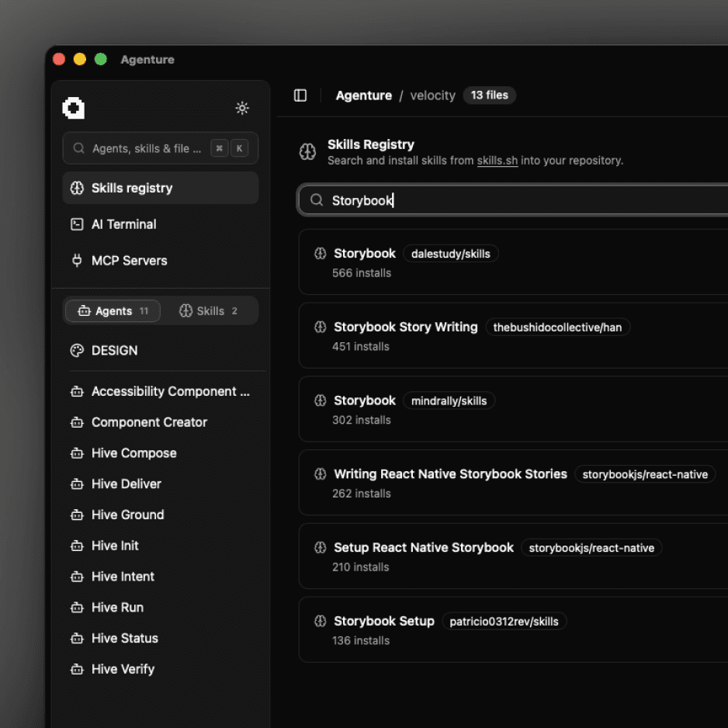Click the MCP Servers plug icon
The width and height of the screenshot is (728, 728).
(x=77, y=261)
